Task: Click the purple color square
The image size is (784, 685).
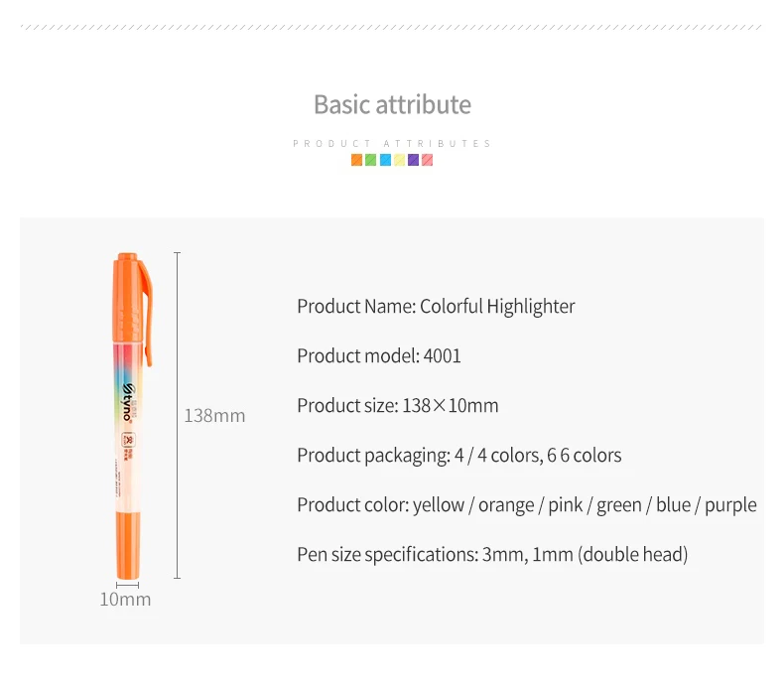Action: pyautogui.click(x=413, y=160)
